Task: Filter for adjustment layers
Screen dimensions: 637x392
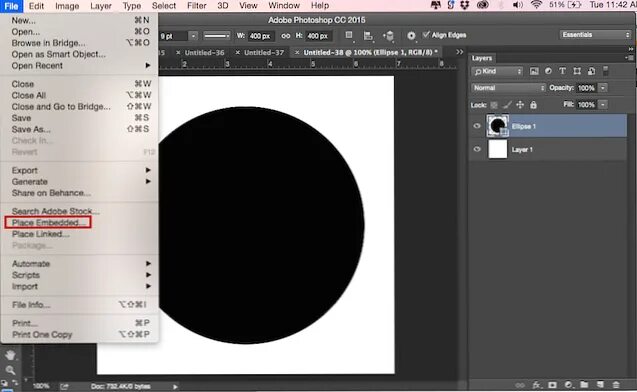Action: [548, 71]
